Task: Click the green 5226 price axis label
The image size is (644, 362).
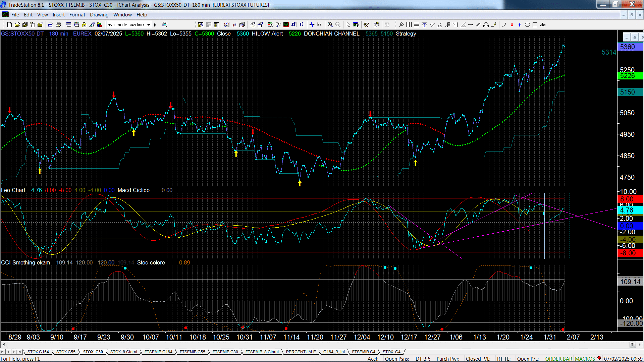Action: (630, 76)
